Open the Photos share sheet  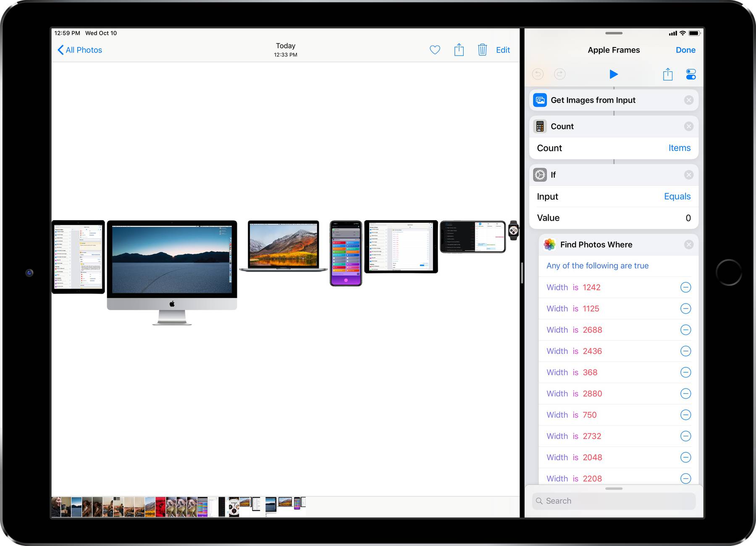coord(459,50)
